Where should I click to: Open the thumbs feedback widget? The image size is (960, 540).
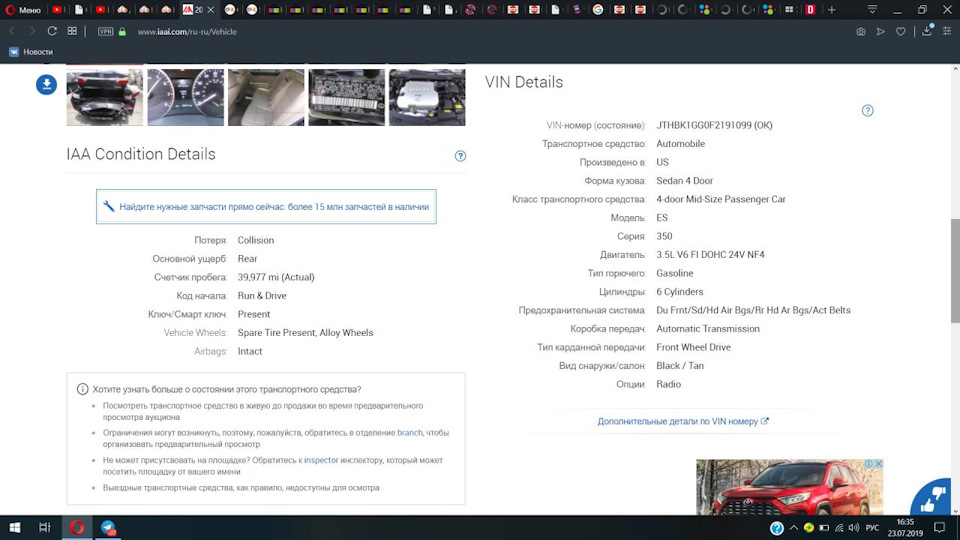[x=932, y=498]
